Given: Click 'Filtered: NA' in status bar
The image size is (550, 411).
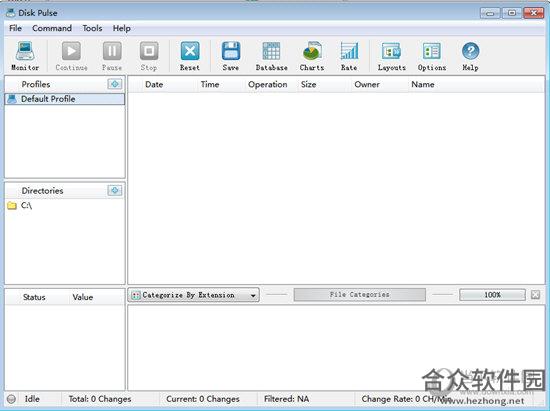Looking at the screenshot, I should coord(286,399).
